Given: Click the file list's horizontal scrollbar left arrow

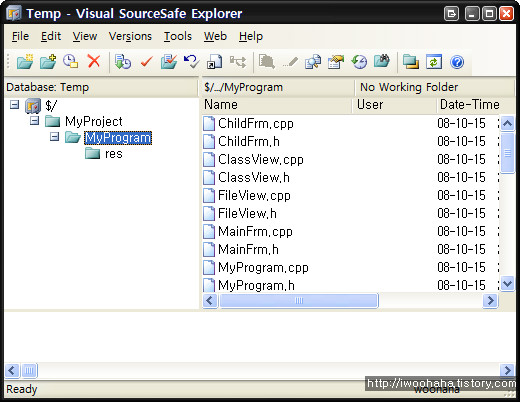Looking at the screenshot, I should coord(210,301).
